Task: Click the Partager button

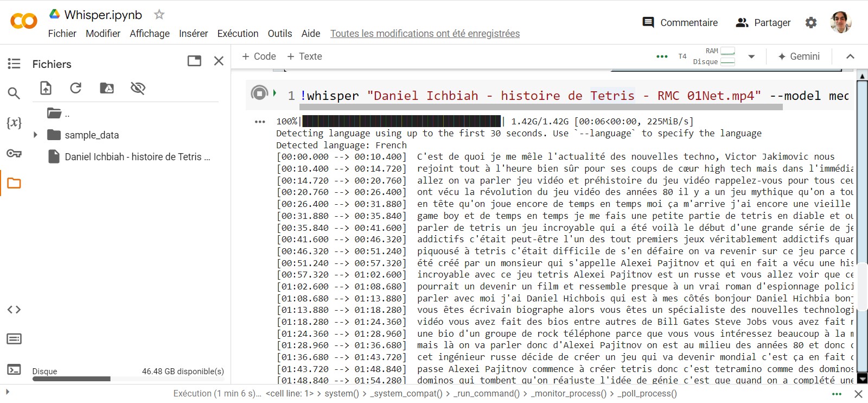Action: pyautogui.click(x=763, y=22)
